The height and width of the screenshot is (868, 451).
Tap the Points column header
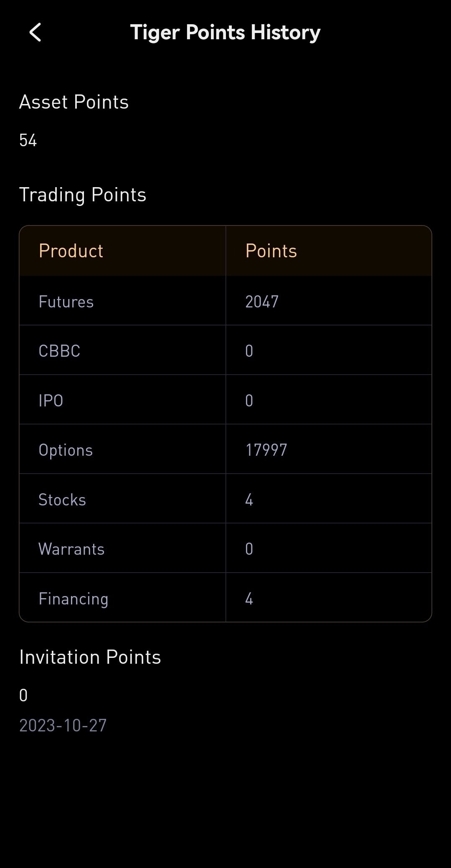coord(271,251)
